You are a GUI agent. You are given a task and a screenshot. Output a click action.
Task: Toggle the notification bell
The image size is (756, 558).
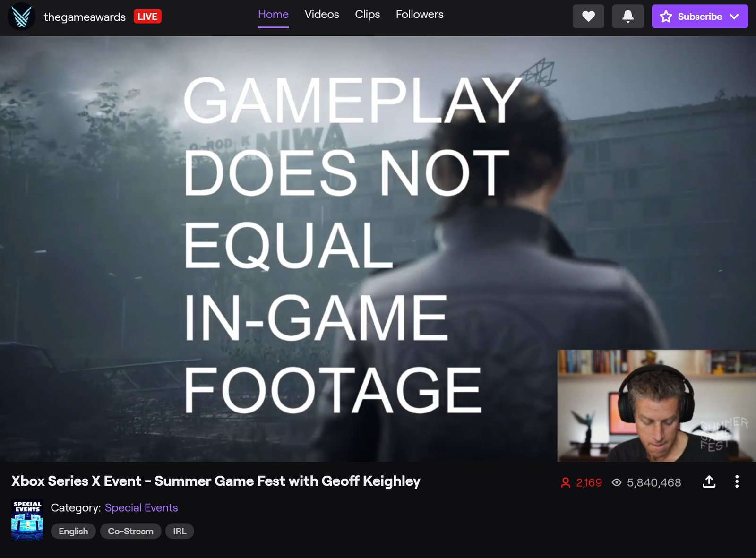627,17
